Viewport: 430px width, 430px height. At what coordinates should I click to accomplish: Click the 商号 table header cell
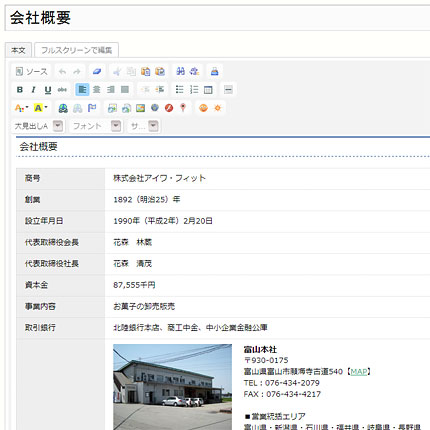[x=61, y=179]
